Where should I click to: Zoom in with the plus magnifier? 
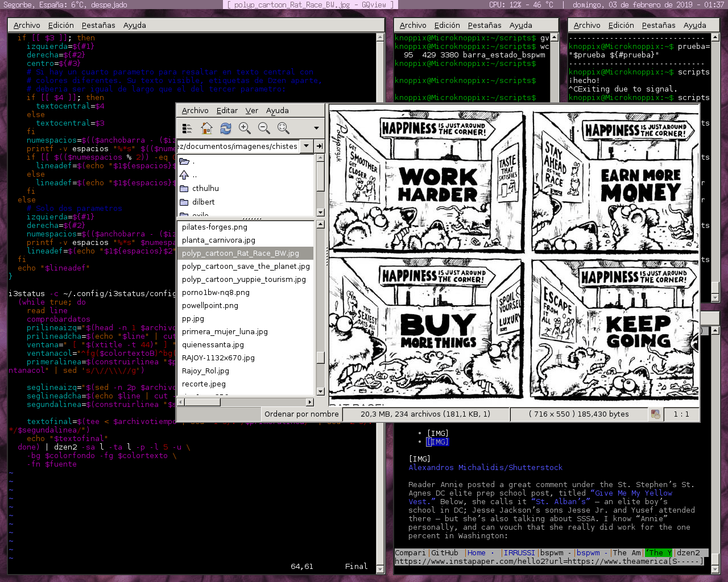point(245,128)
